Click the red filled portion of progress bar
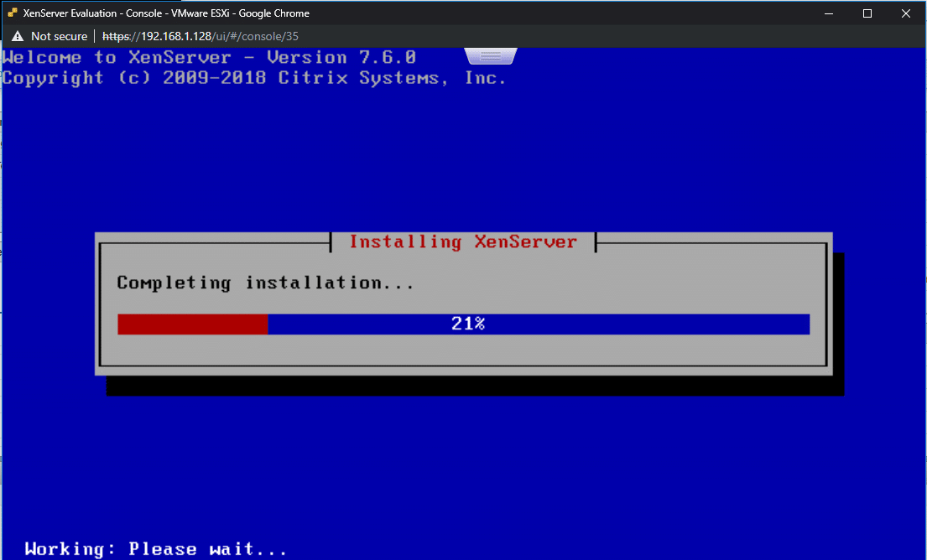This screenshot has height=560, width=927. [193, 324]
